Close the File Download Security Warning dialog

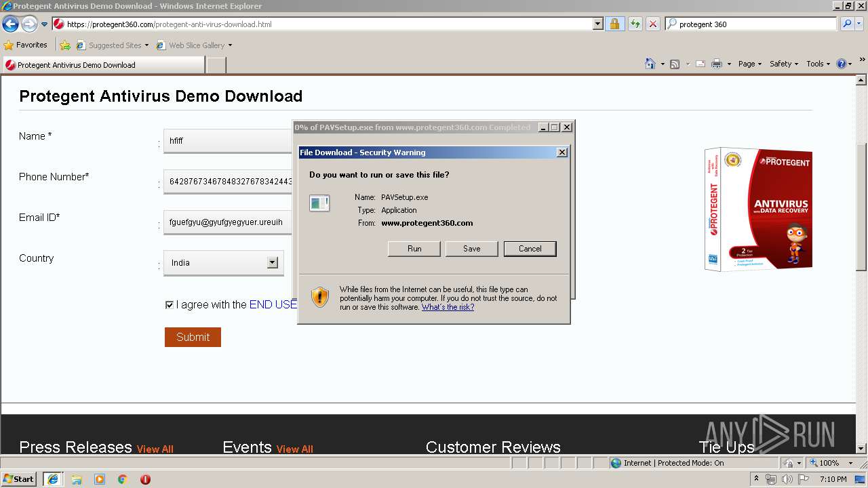click(562, 152)
